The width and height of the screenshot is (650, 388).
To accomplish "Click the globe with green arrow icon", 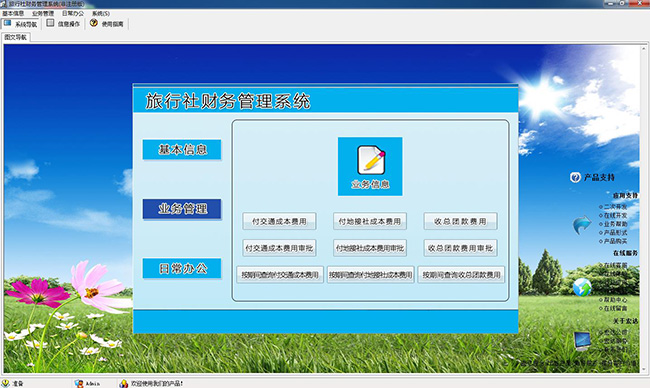I will coord(582,287).
